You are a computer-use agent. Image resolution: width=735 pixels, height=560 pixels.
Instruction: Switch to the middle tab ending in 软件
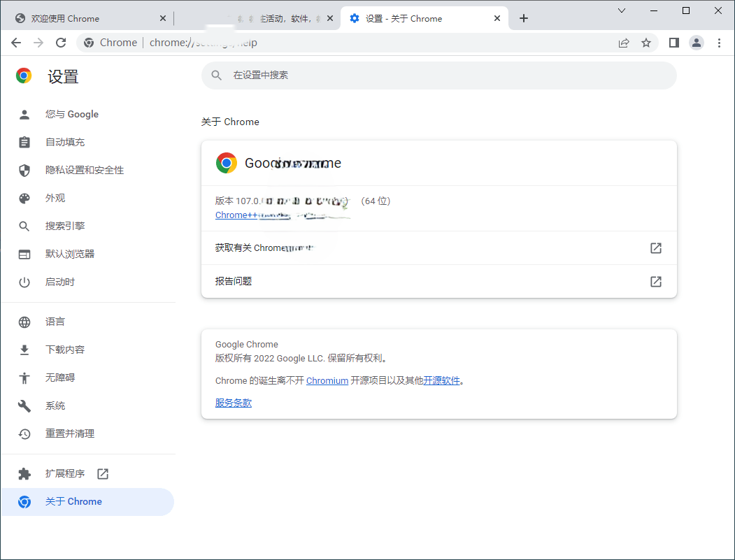(x=258, y=18)
